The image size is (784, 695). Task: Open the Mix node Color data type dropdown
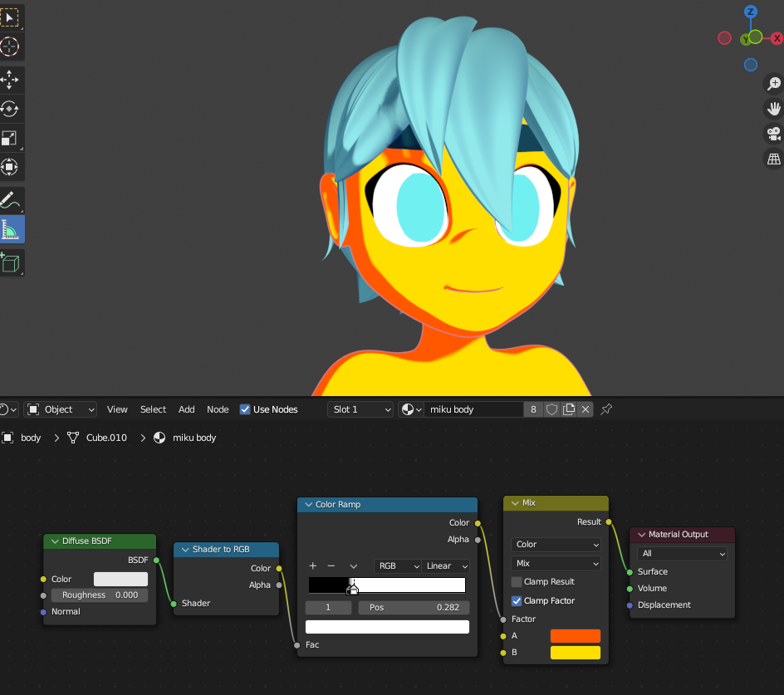pyautogui.click(x=556, y=545)
